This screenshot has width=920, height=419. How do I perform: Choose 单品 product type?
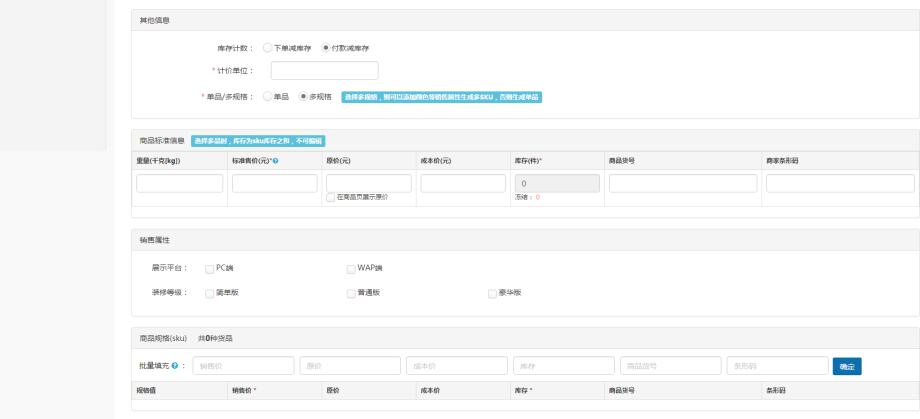click(x=267, y=97)
